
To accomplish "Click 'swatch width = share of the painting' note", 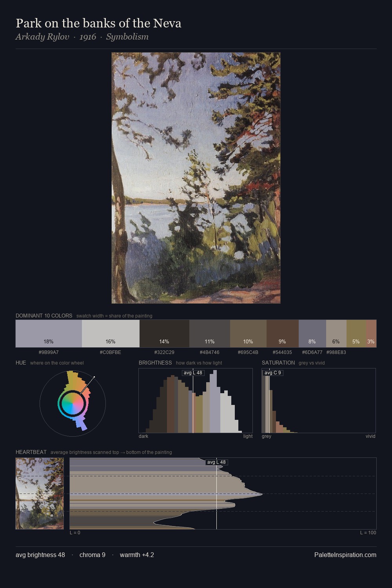I will 114,316.
